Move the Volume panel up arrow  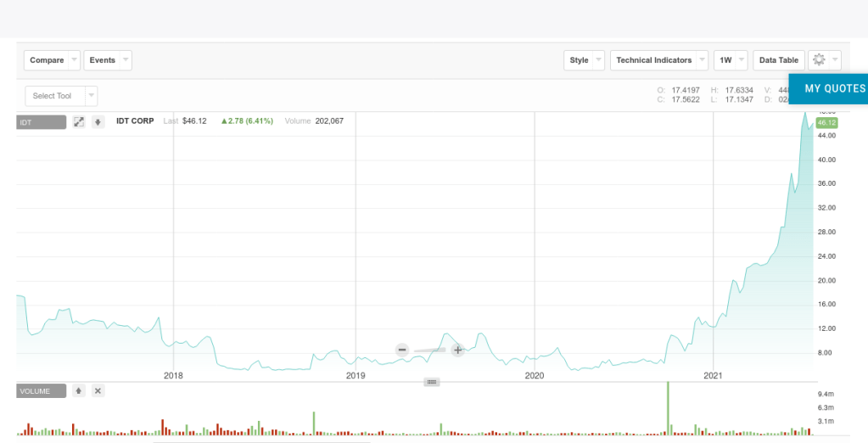pos(79,391)
